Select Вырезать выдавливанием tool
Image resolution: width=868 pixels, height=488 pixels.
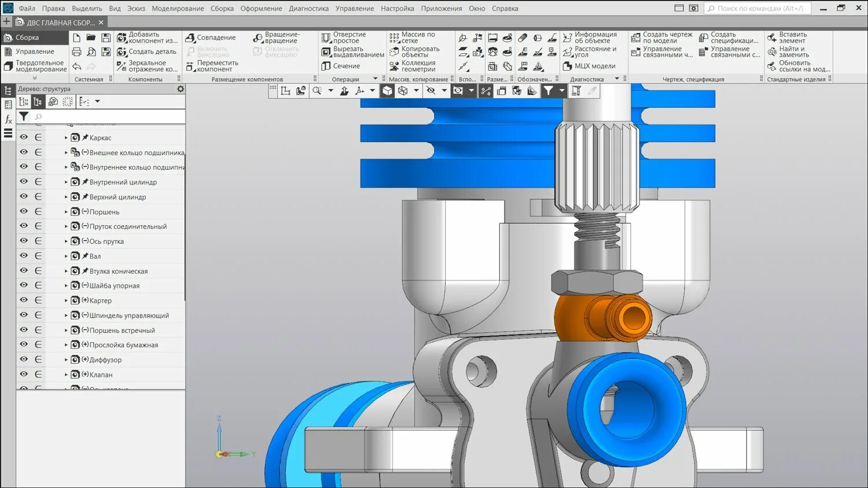(x=352, y=52)
